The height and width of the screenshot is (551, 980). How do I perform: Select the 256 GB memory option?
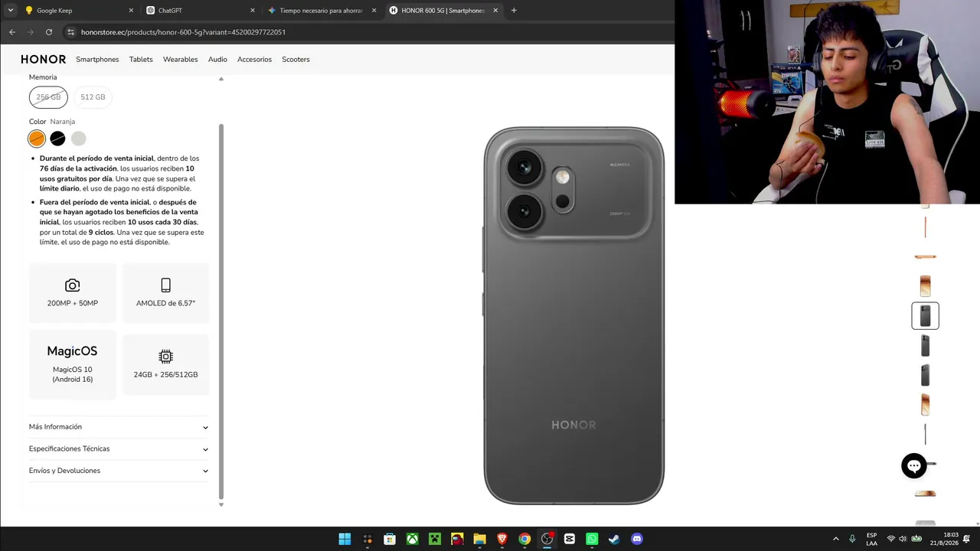coord(48,97)
